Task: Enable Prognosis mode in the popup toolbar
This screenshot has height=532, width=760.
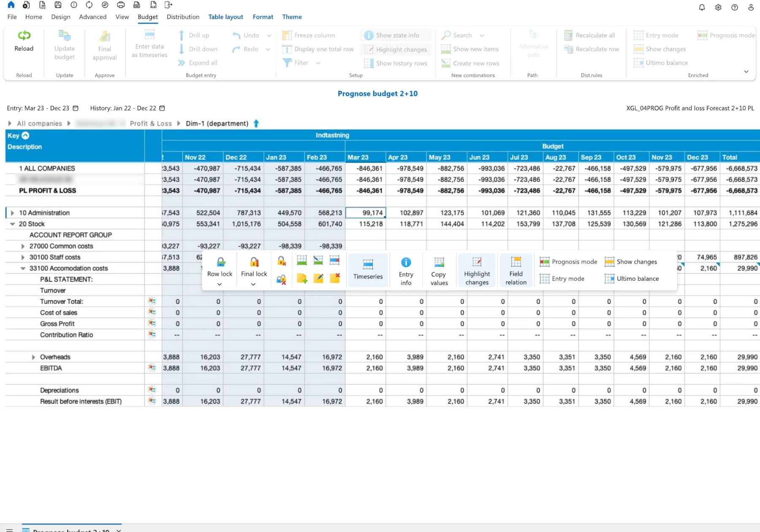Action: pyautogui.click(x=569, y=262)
